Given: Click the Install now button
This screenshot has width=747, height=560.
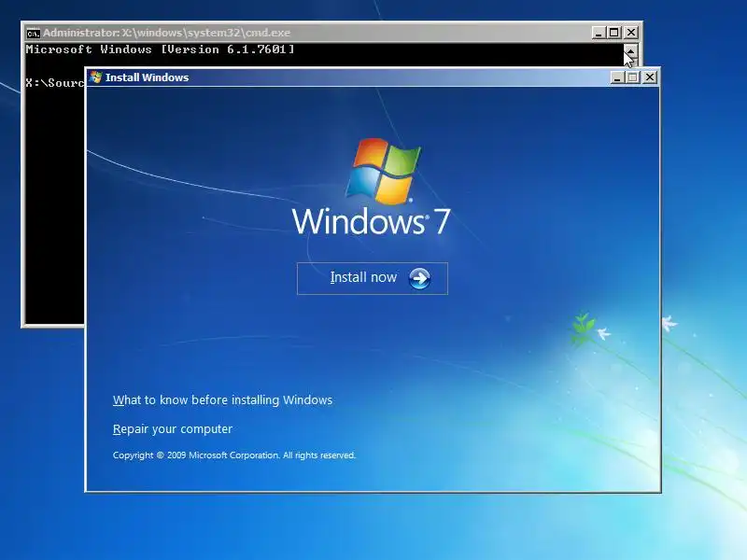Looking at the screenshot, I should tap(372, 278).
